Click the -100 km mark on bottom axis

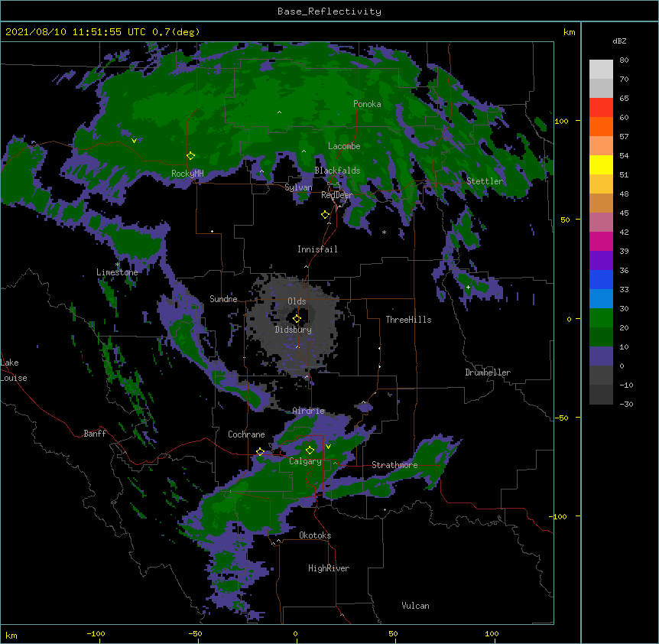click(x=96, y=633)
